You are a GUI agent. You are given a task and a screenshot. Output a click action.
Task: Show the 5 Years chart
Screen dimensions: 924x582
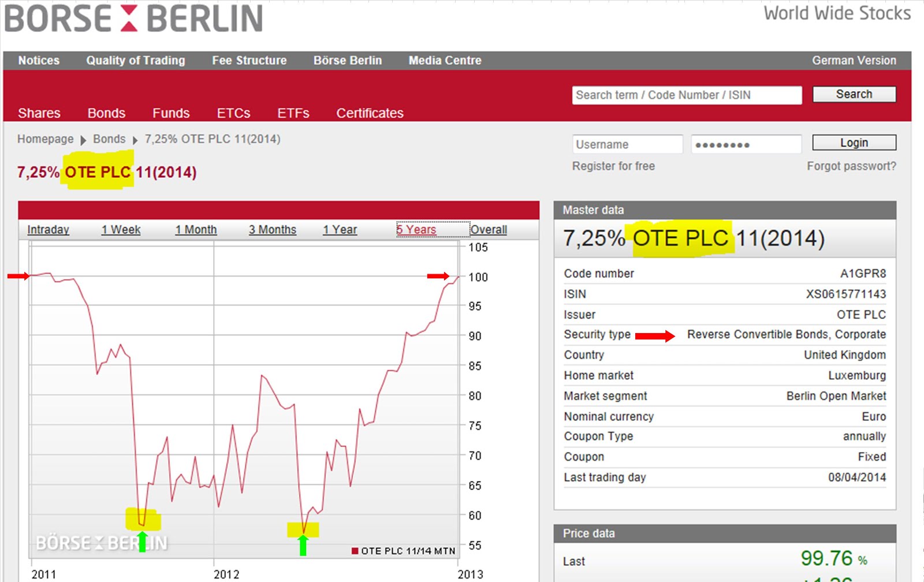click(x=416, y=229)
